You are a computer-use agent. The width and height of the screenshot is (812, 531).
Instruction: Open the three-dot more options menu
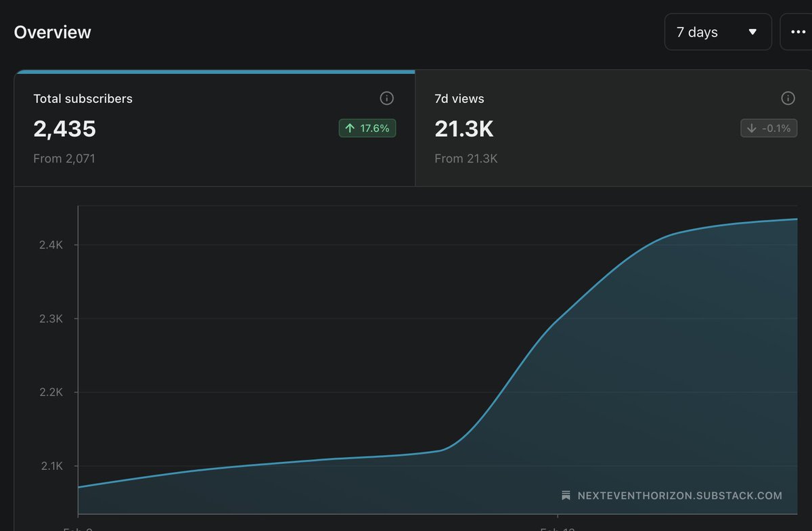(x=797, y=32)
